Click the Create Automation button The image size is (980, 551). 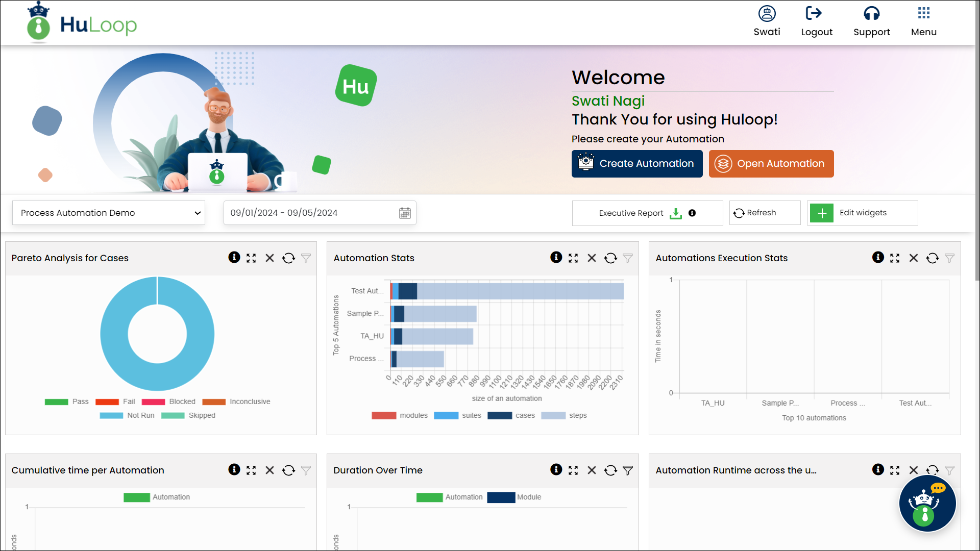point(637,164)
